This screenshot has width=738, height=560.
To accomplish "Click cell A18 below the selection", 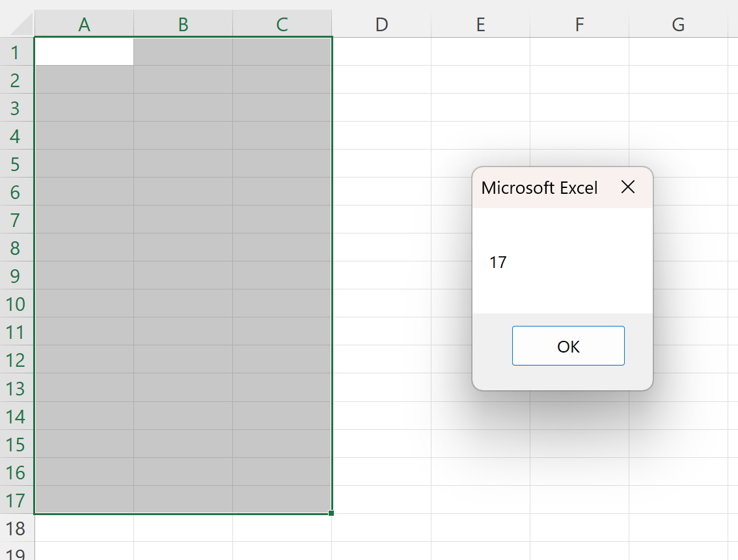I will pyautogui.click(x=84, y=527).
